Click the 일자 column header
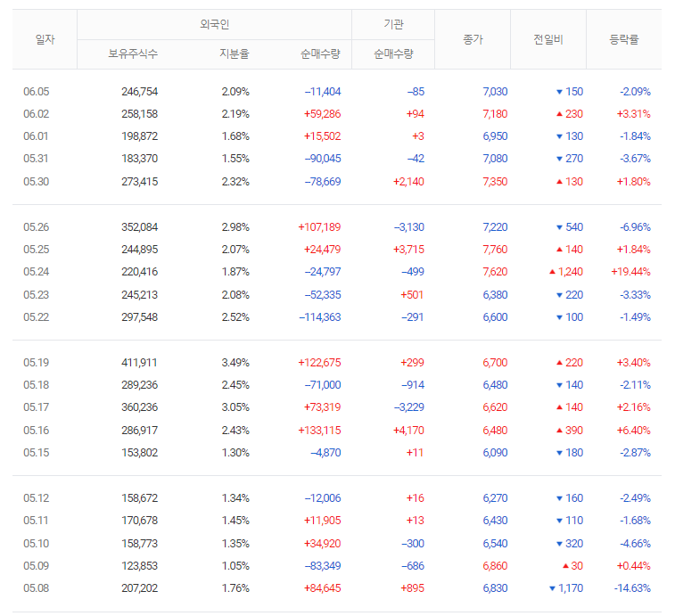 coord(45,39)
